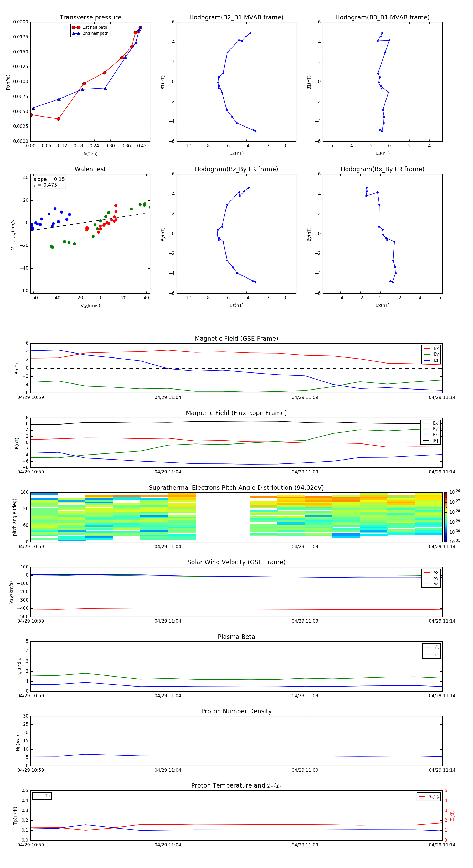Select the red Bx entry in GSE legend
Image resolution: width=473 pixels, height=868 pixels.
coord(431,349)
